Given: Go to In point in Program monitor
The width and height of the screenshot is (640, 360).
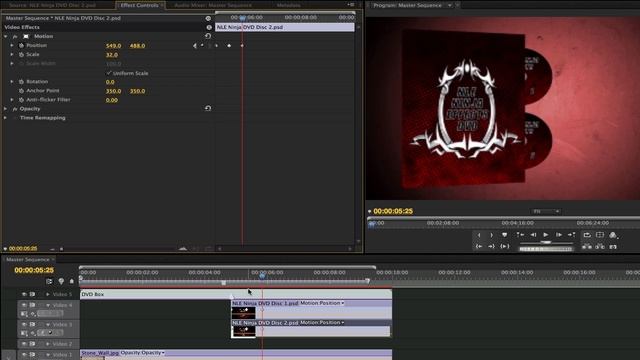Looking at the screenshot, I should tap(479, 247).
